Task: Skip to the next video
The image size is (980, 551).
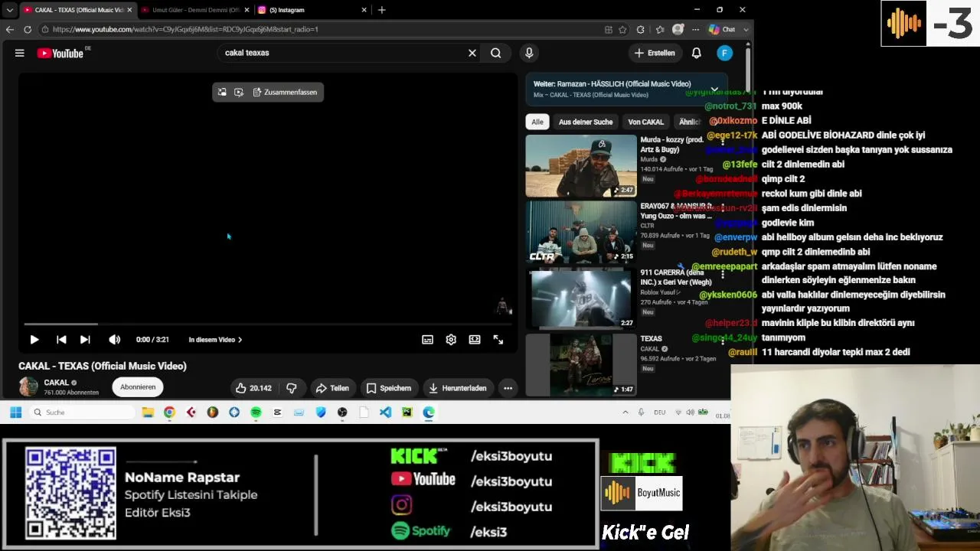Action: coord(85,340)
